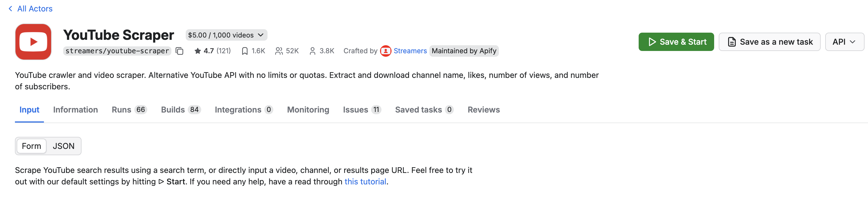Viewport: 868px width, 197px height.
Task: Click the bookmark icon showing 1.6K
Action: pyautogui.click(x=245, y=51)
